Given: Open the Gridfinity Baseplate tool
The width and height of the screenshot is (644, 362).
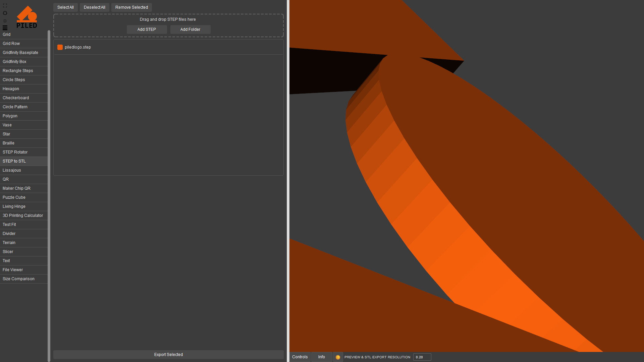Looking at the screenshot, I should coord(20,53).
